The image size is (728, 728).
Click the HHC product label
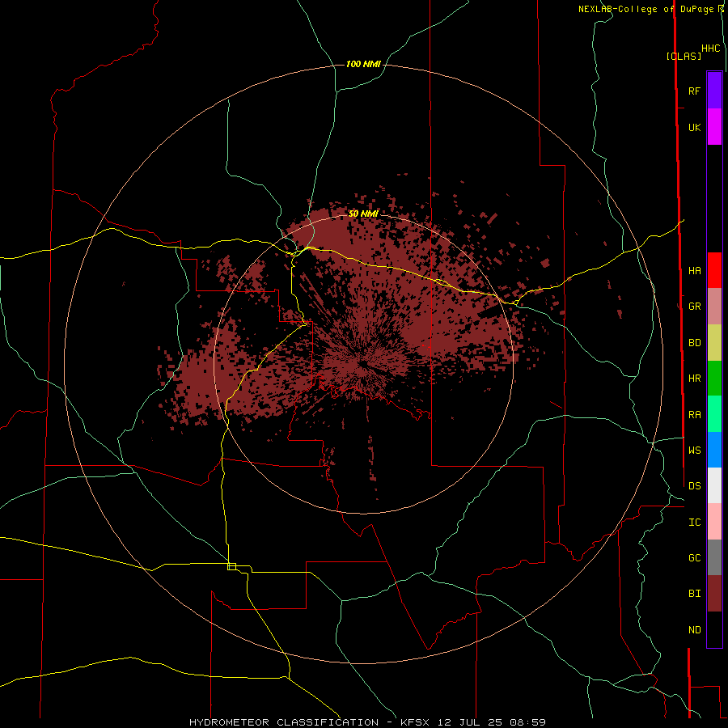(710, 49)
